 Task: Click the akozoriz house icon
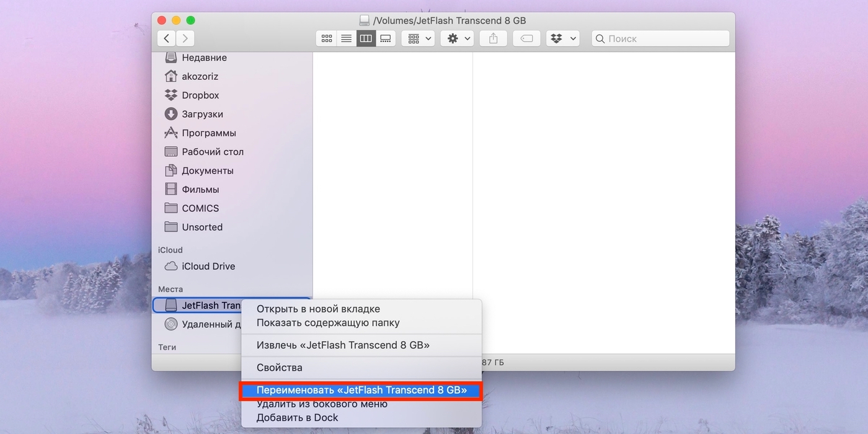pyautogui.click(x=171, y=76)
